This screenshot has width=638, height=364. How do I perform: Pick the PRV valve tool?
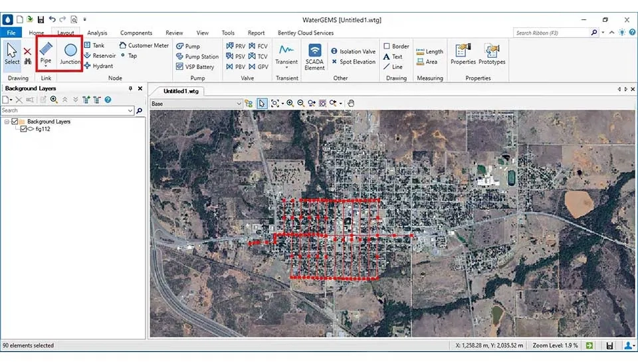point(235,46)
